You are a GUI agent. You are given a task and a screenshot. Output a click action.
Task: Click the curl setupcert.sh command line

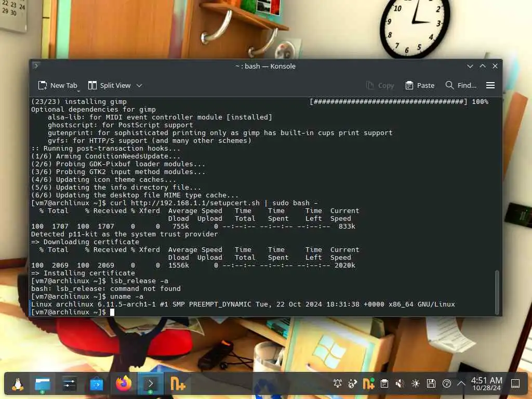coord(175,203)
